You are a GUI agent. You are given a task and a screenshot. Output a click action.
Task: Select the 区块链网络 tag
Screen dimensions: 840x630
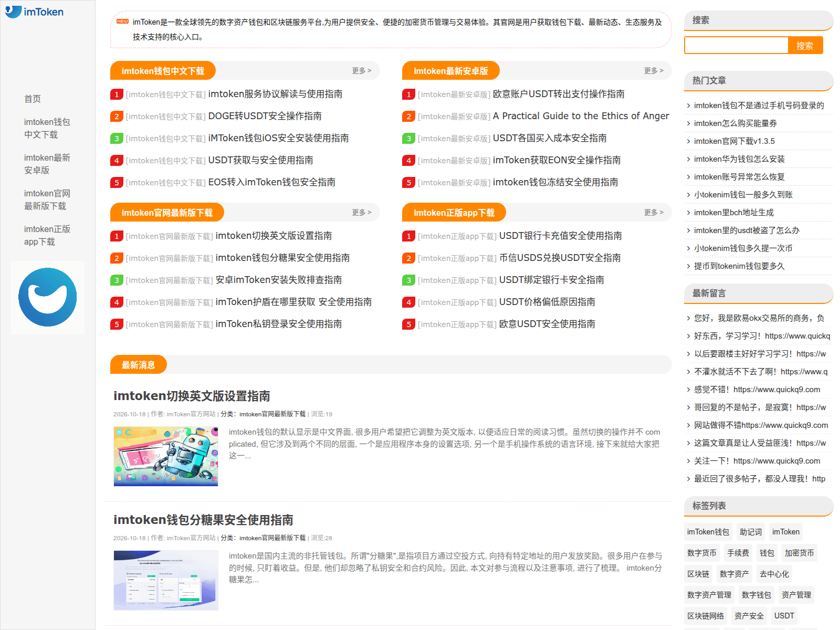706,616
